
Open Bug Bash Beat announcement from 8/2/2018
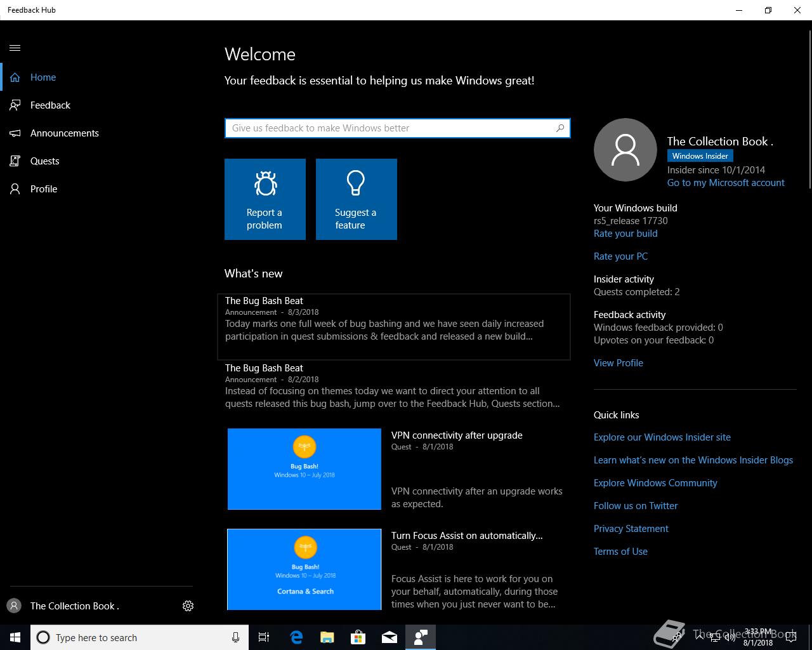tap(394, 386)
